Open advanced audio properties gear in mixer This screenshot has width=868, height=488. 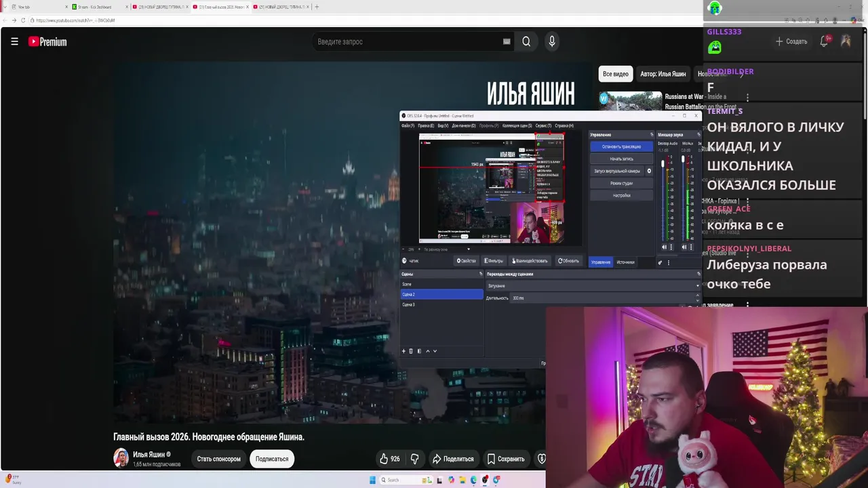pyautogui.click(x=660, y=262)
